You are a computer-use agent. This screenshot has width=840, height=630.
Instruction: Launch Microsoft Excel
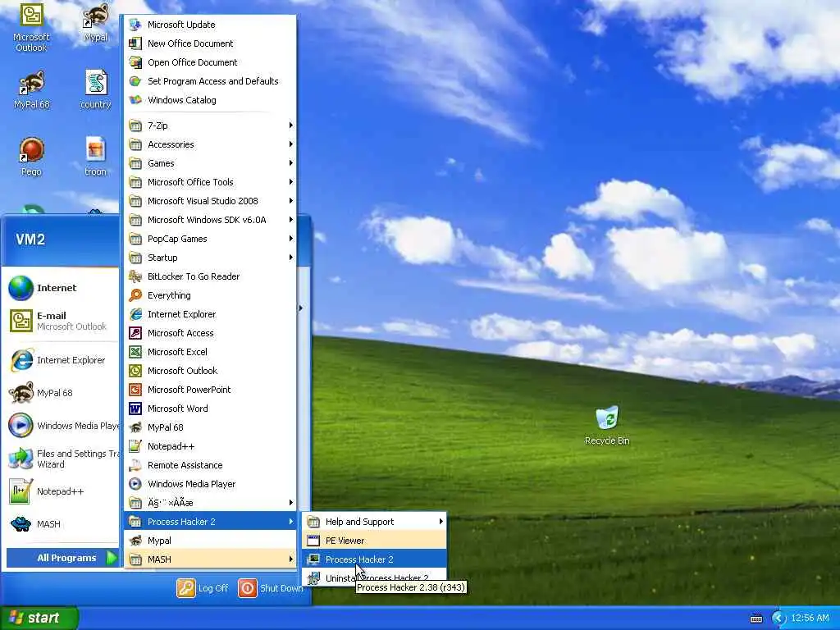pos(210,351)
